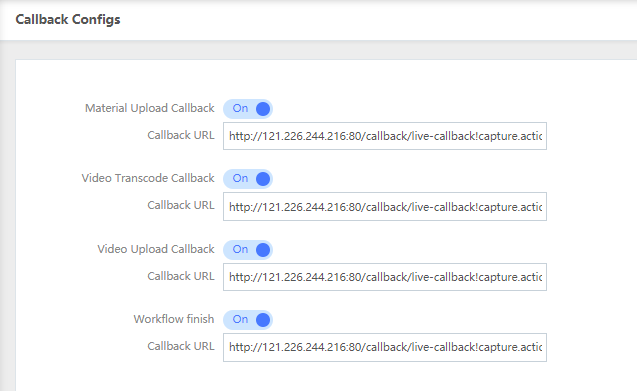Turn off the Material Upload Callback switch
Viewport: 637px width, 391px height.
pos(248,109)
